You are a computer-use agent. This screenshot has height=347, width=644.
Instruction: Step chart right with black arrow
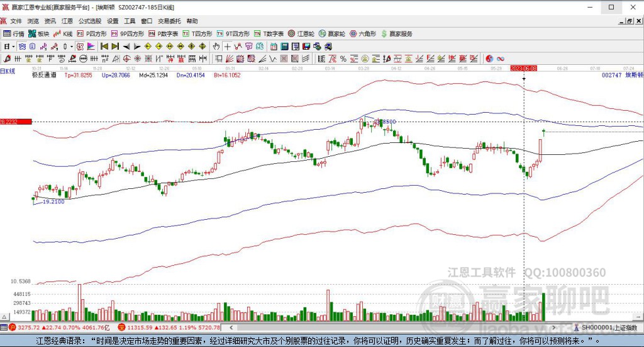(136, 47)
